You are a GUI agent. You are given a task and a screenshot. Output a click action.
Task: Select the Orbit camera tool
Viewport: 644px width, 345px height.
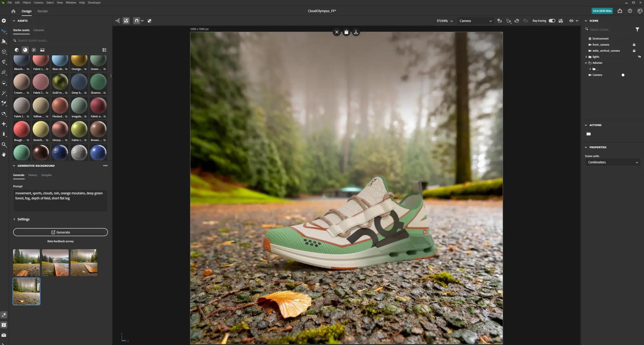[x=4, y=114]
